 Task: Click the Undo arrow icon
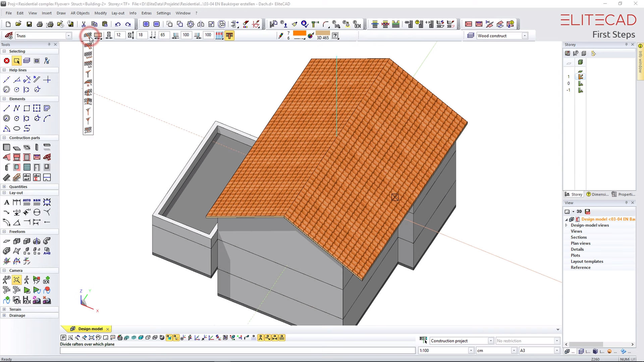[117, 24]
